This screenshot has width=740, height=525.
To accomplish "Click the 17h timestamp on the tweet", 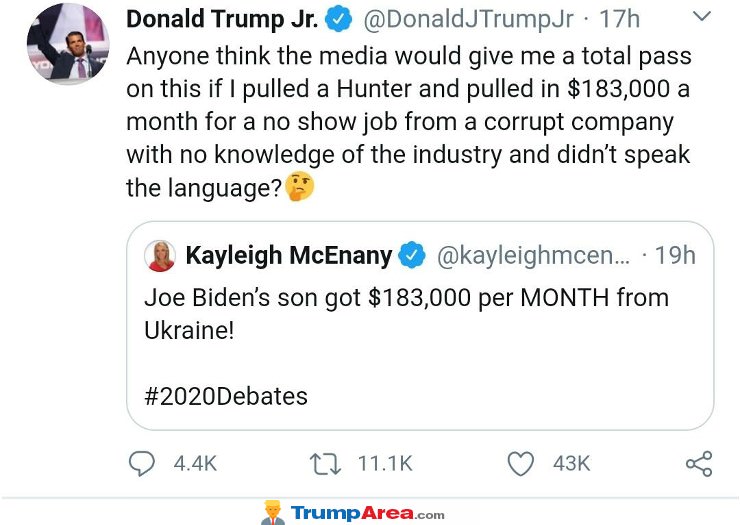I will coord(620,19).
